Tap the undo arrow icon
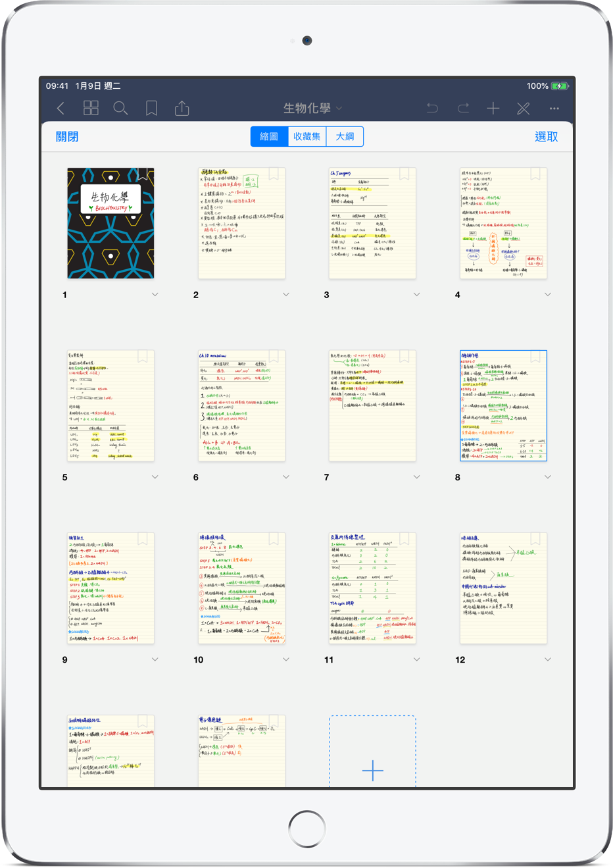613x868 pixels. (432, 108)
